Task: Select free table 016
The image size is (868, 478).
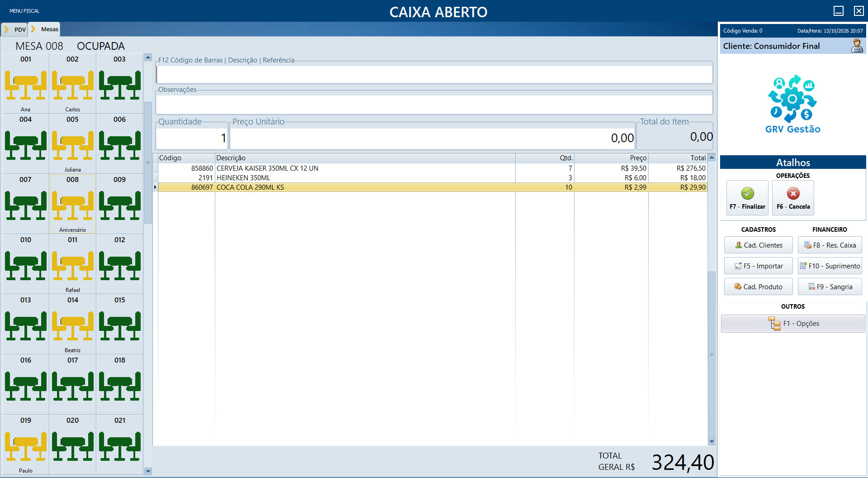Action: pyautogui.click(x=26, y=385)
